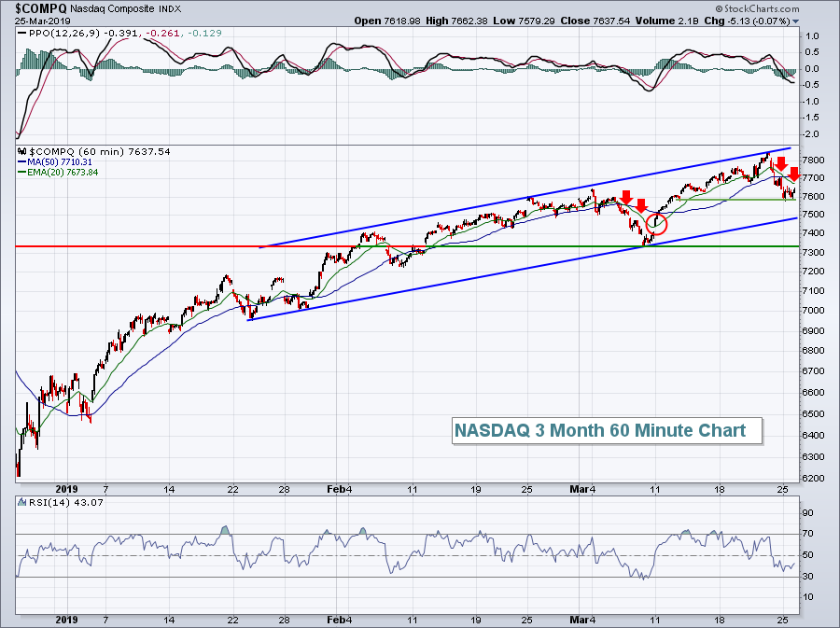Image resolution: width=840 pixels, height=628 pixels.
Task: Click the PPO(12,26,9) indicator label
Action: pos(64,34)
